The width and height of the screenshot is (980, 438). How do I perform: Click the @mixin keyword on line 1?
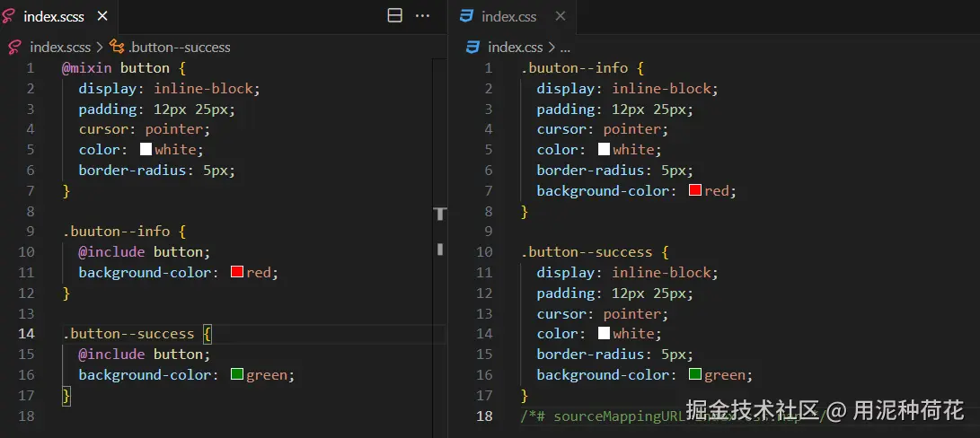click(x=87, y=67)
